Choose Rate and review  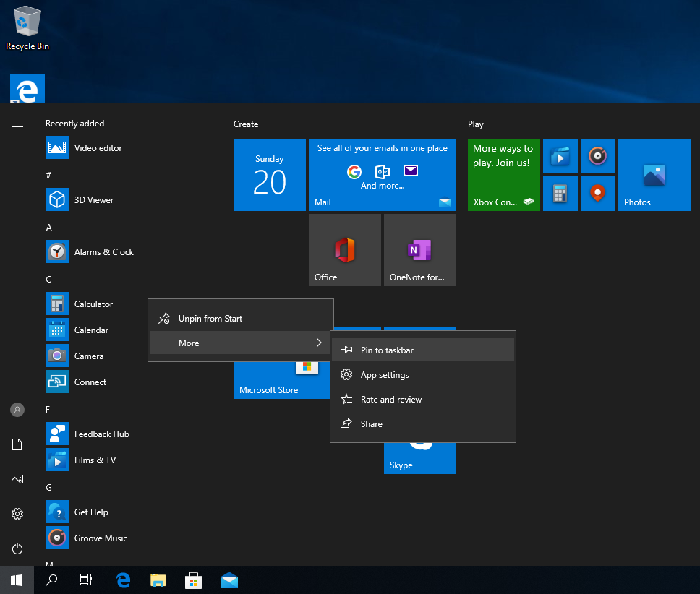[423, 399]
